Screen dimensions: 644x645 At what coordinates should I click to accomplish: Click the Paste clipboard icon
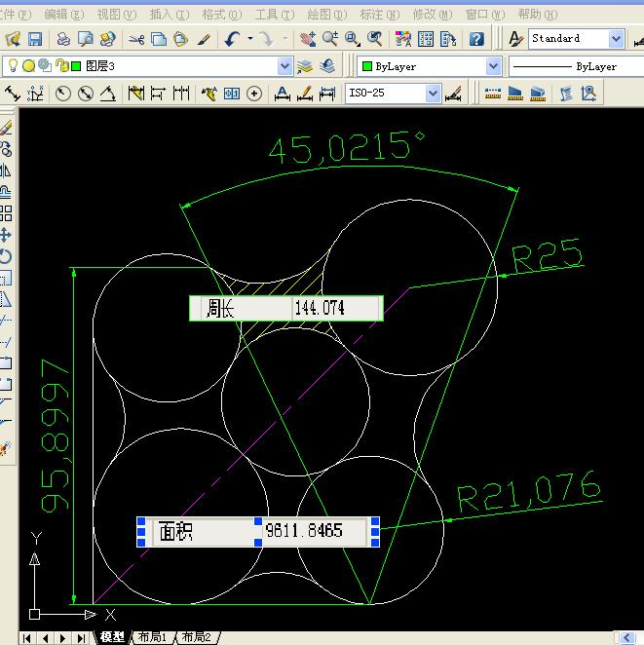(x=180, y=39)
